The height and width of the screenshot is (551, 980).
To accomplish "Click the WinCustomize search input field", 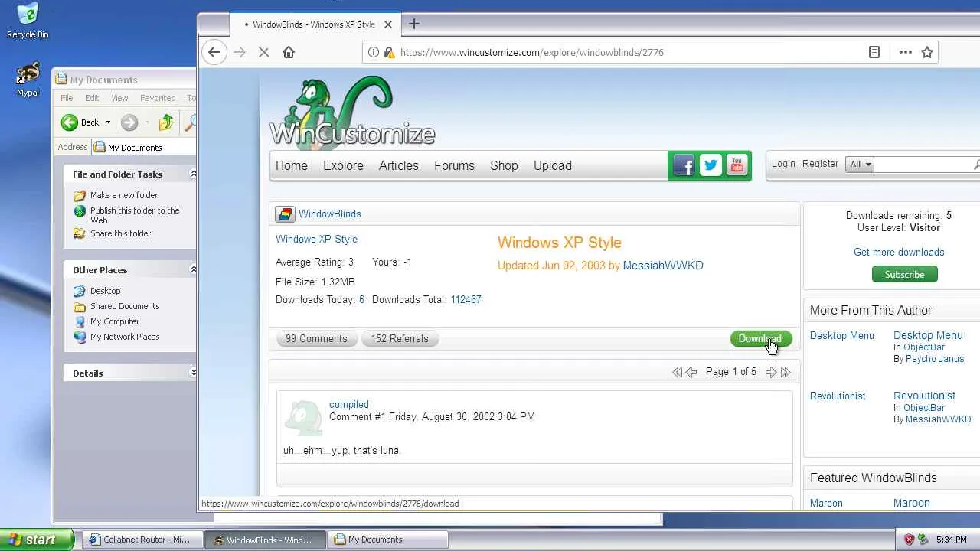I will [x=924, y=165].
